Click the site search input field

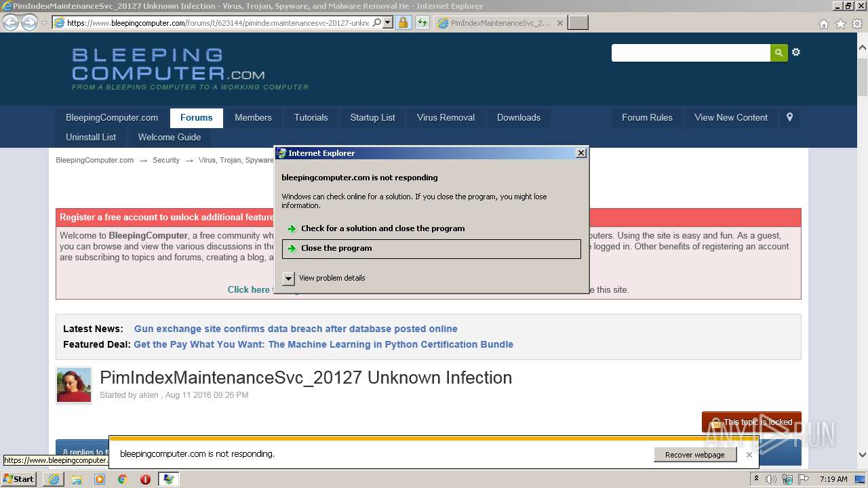point(691,53)
